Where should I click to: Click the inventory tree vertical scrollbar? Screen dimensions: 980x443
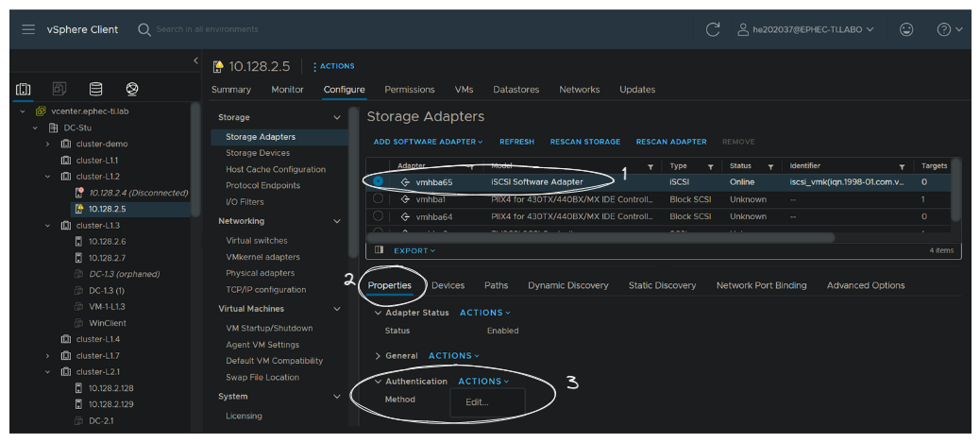click(195, 160)
